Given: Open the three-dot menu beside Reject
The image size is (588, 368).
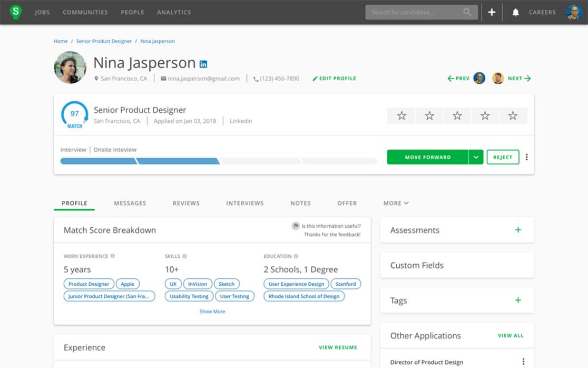Looking at the screenshot, I should click(526, 157).
